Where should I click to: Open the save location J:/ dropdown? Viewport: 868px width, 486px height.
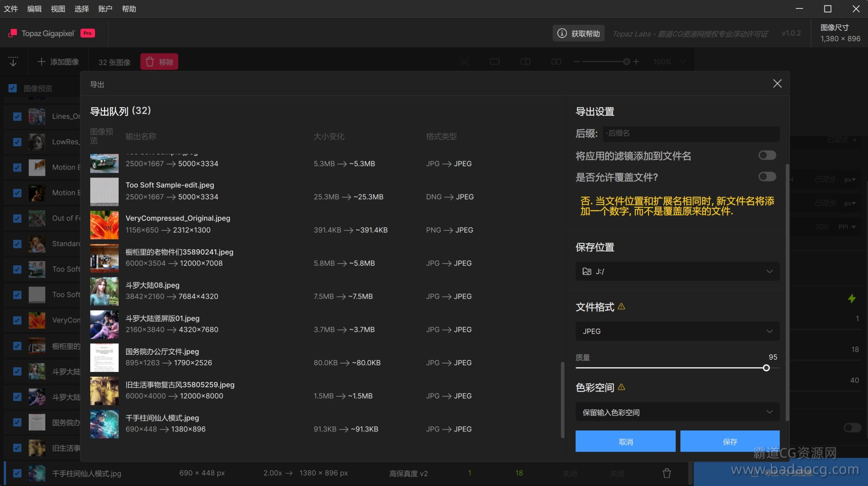tap(677, 271)
